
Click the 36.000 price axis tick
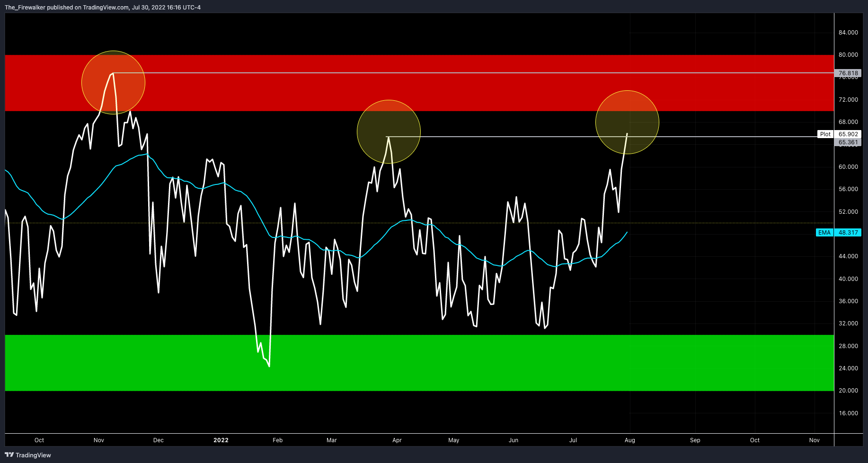click(x=848, y=301)
